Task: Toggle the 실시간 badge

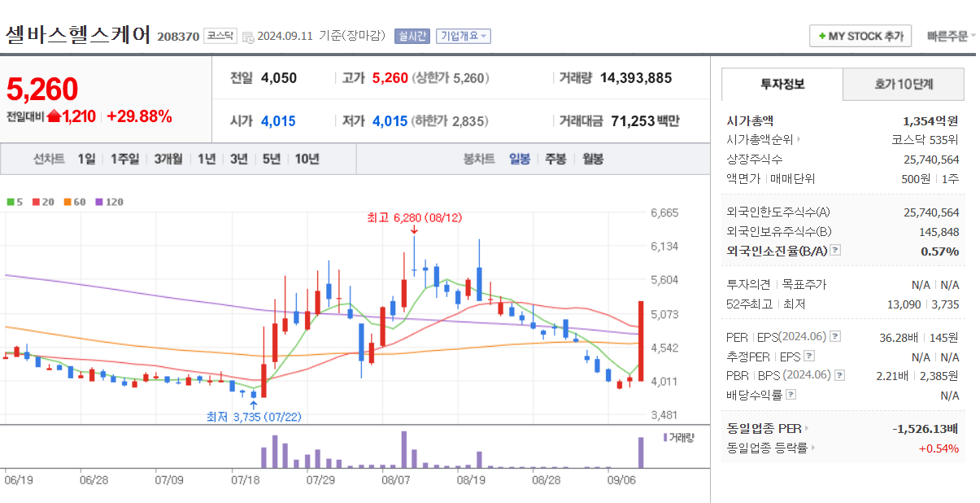Action: (412, 37)
